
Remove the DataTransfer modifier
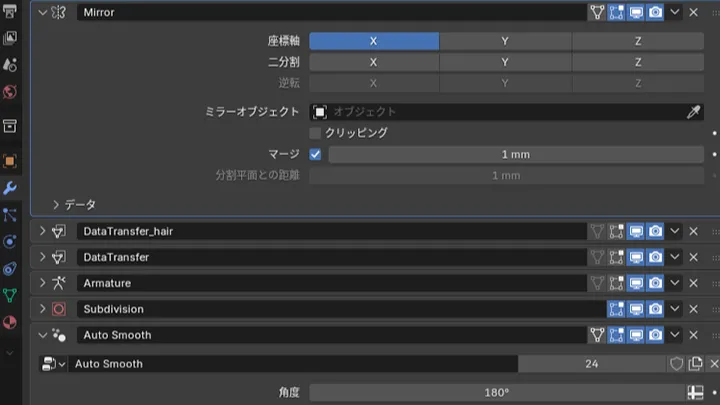tap(693, 257)
